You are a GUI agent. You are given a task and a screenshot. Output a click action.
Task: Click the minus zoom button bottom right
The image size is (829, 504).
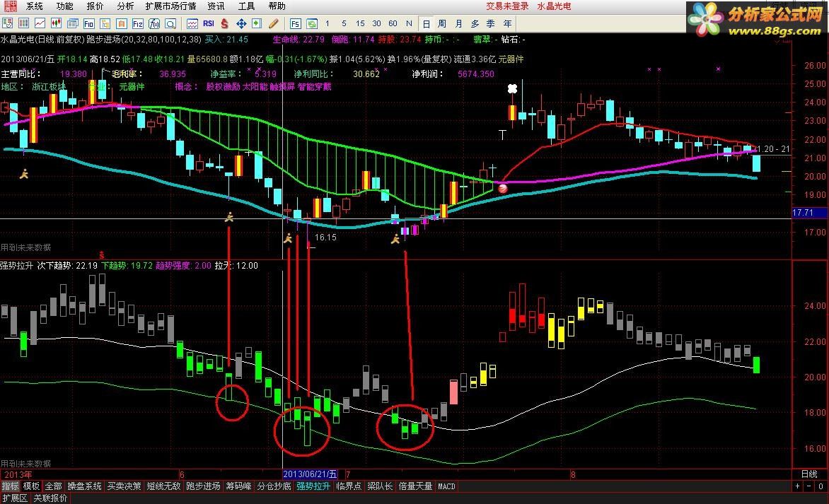pos(809,486)
